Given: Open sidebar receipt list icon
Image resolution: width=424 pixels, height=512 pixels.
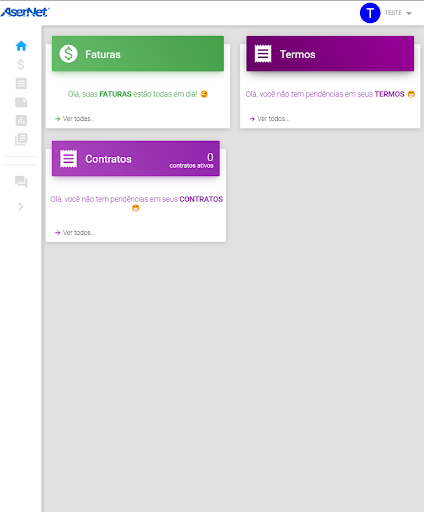Looking at the screenshot, I should pos(21,83).
